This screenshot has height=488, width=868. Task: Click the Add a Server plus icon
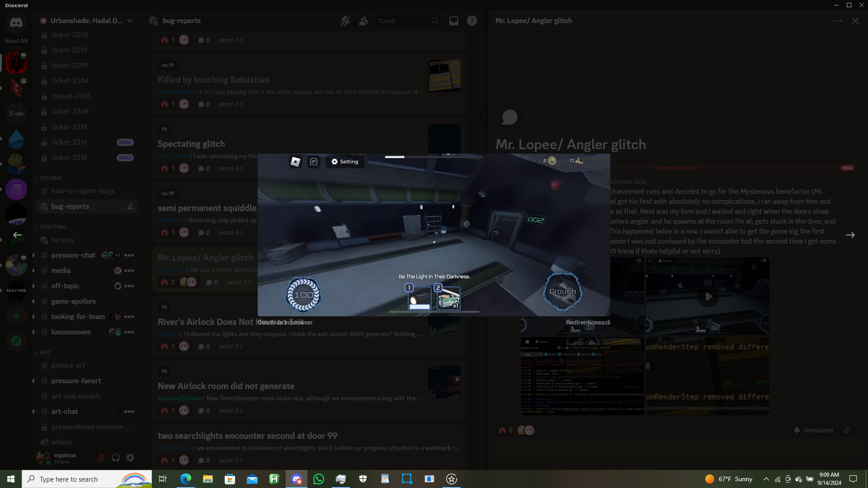click(16, 316)
